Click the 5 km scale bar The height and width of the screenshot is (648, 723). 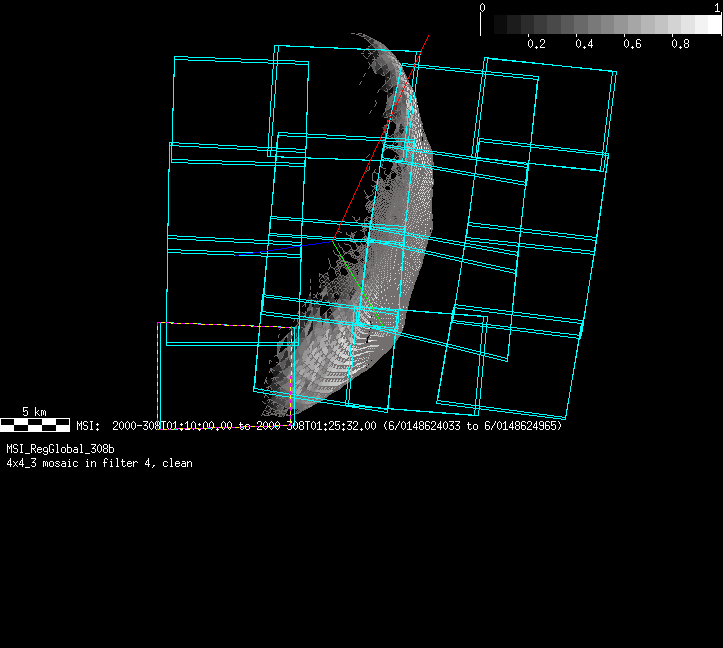35,425
